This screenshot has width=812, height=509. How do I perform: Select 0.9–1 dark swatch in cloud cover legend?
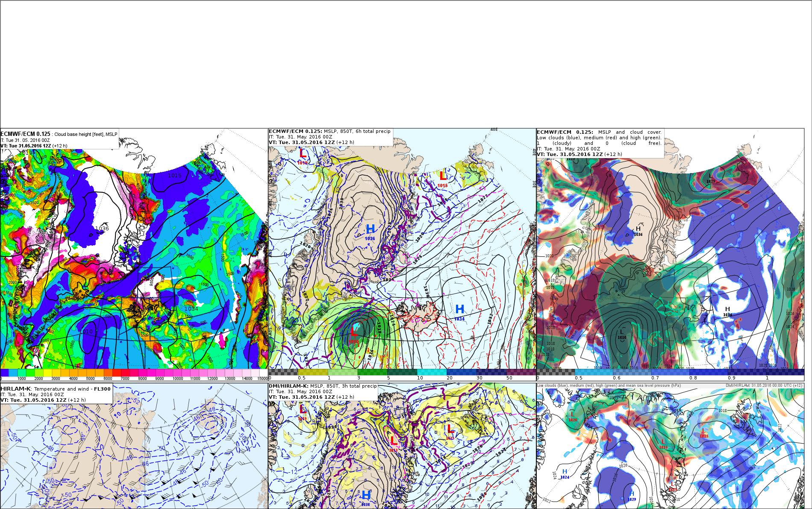(x=747, y=372)
